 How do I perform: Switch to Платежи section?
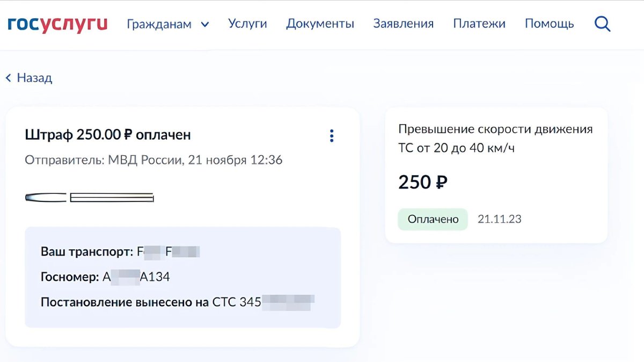(x=479, y=24)
